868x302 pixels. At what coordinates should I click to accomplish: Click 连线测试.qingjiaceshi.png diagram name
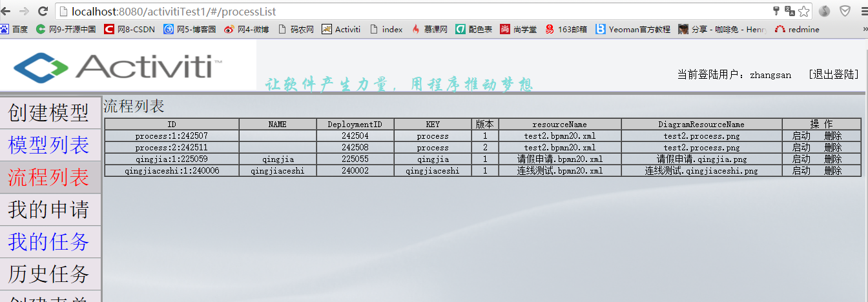point(702,171)
